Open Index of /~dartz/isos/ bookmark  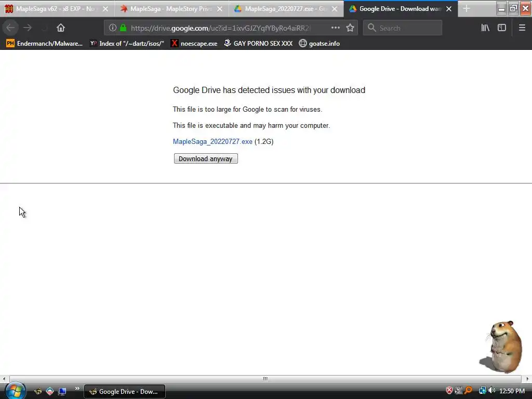point(127,44)
